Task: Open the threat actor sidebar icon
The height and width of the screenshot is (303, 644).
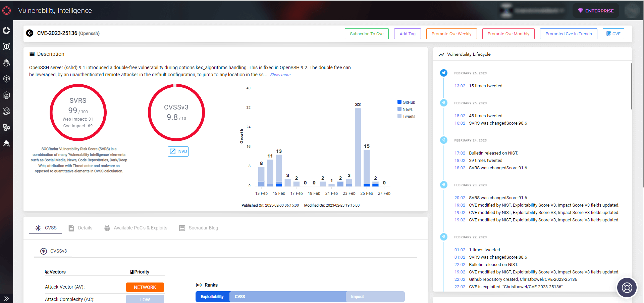Action: pyautogui.click(x=6, y=143)
